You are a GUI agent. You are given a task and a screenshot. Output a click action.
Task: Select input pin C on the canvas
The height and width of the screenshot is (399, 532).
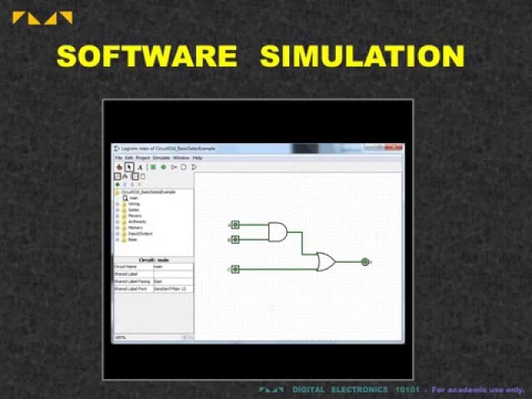click(x=235, y=269)
